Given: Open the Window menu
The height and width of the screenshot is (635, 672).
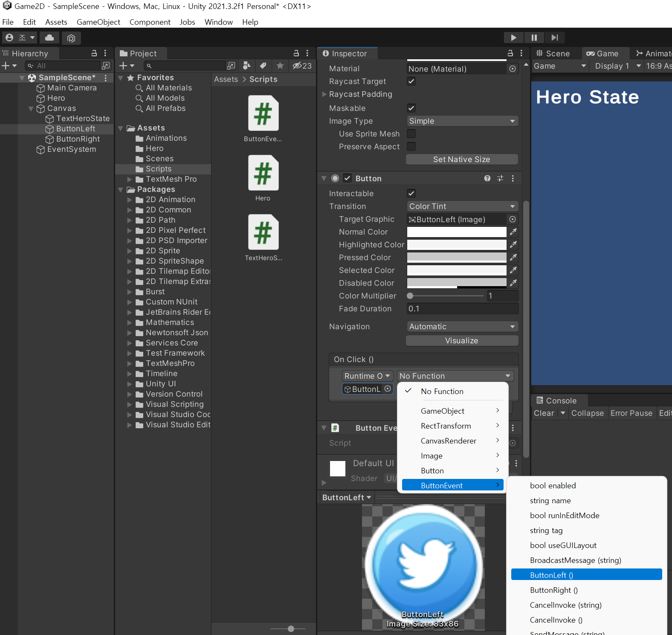Looking at the screenshot, I should (x=218, y=22).
